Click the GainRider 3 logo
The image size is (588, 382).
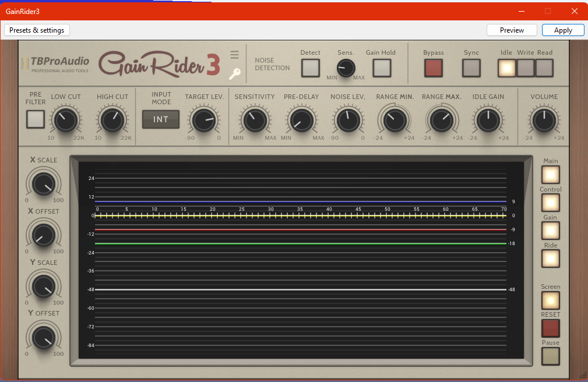pyautogui.click(x=159, y=64)
